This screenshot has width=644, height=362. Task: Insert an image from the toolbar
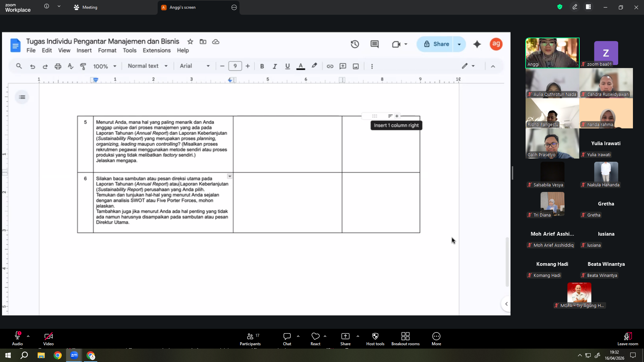356,66
